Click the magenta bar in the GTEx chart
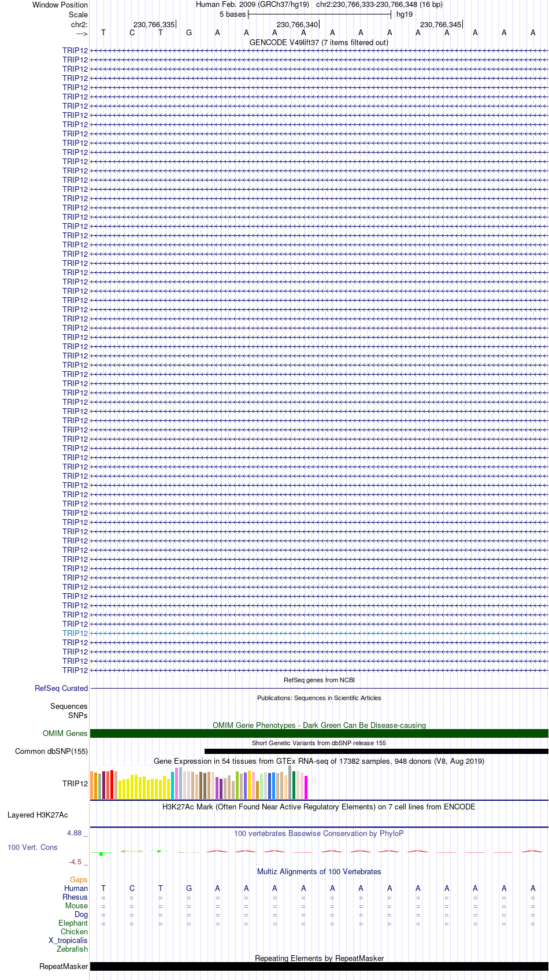549x980 pixels. coord(306,787)
